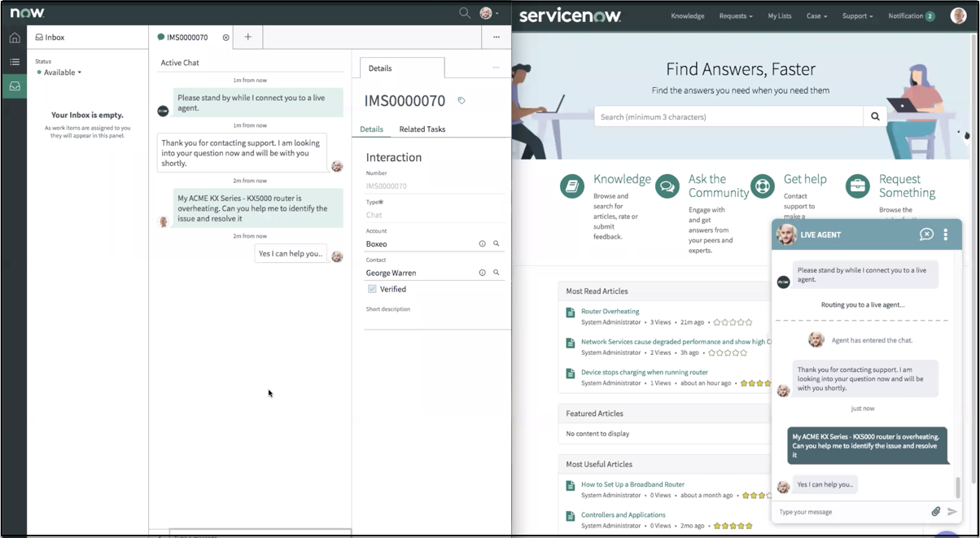Image resolution: width=980 pixels, height=538 pixels.
Task: Open the Knowledge heading link
Action: [622, 179]
